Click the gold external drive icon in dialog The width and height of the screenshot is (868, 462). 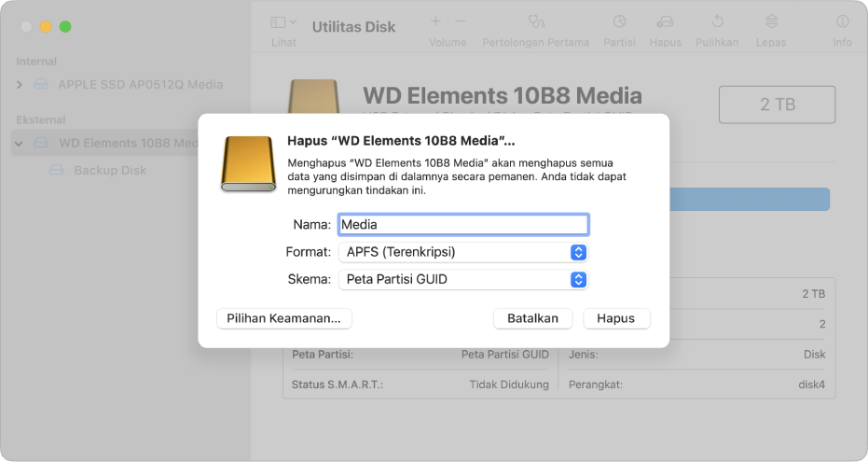[248, 164]
